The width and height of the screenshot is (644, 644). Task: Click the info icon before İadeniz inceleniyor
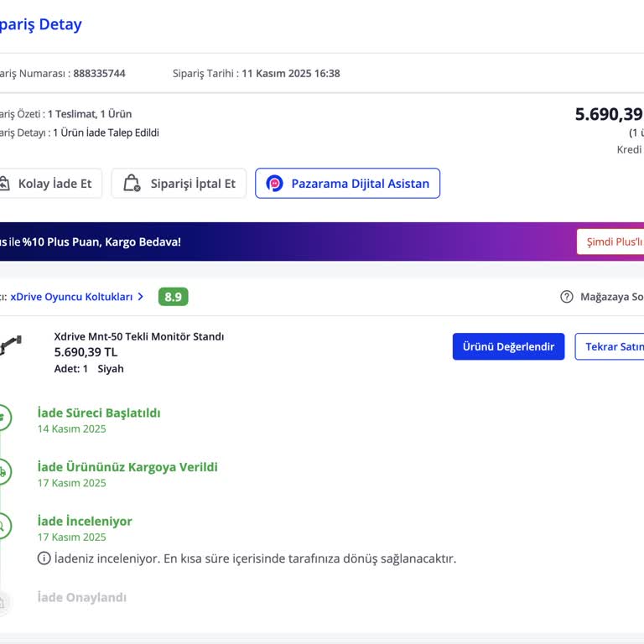pyautogui.click(x=44, y=558)
